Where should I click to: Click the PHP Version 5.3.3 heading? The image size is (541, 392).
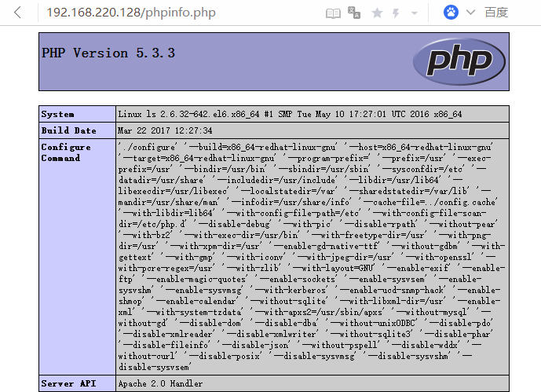click(108, 53)
